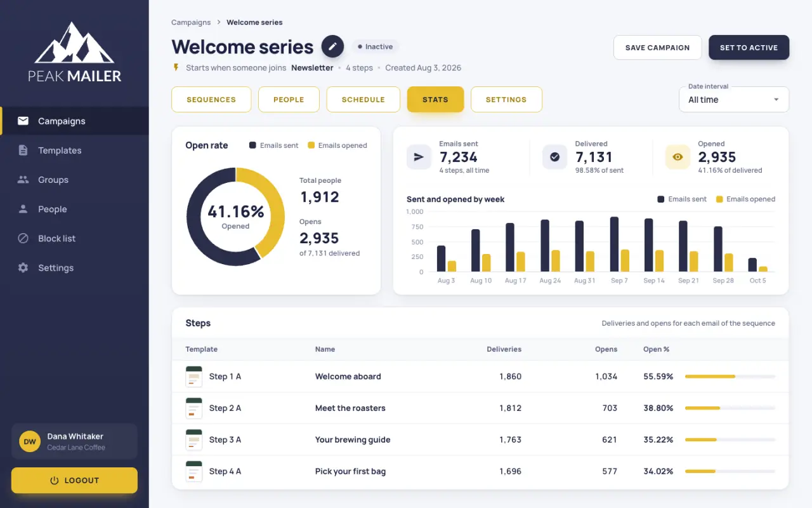Click the Emails sent legend swatch in Open rate card
This screenshot has width=812, height=508.
click(252, 145)
